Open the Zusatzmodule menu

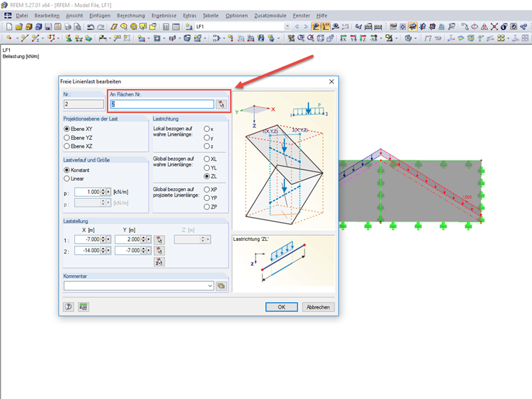tap(270, 15)
